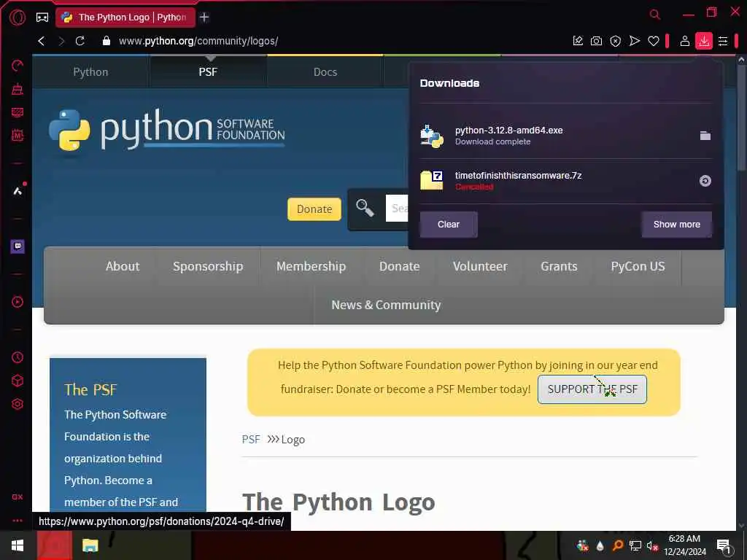Open the GX button near sidebar bottom
Screen dimensions: 747x560
coord(18,497)
